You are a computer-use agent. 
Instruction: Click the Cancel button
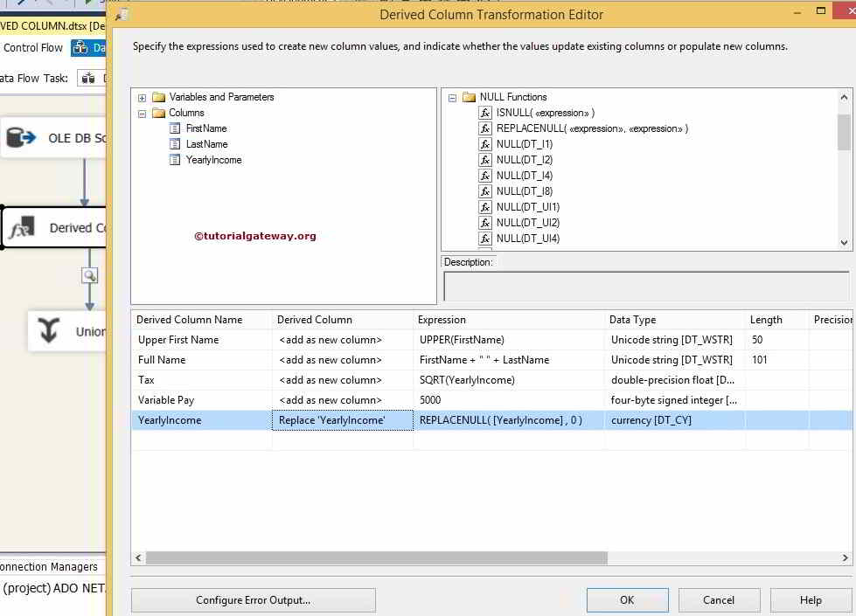pos(719,600)
